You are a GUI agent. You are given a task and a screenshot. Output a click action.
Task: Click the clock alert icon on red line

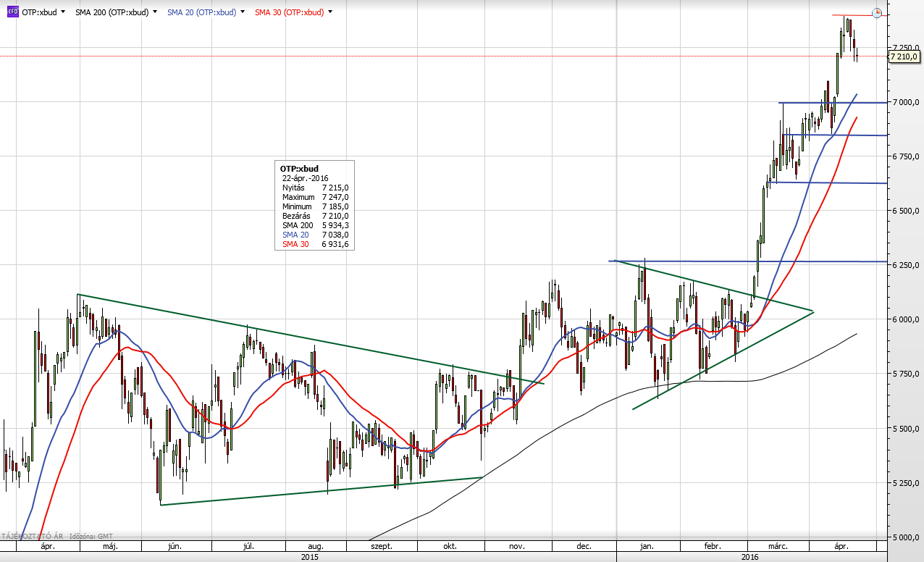click(876, 13)
